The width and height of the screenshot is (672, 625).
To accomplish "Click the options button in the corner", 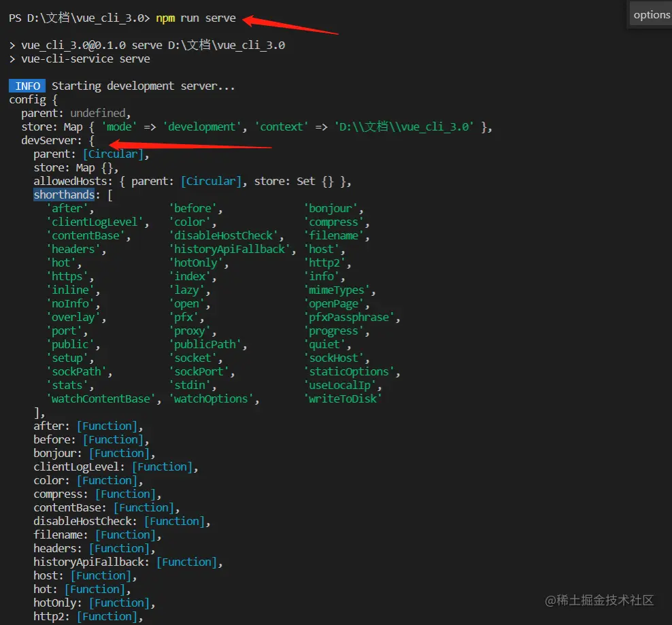I will point(650,14).
